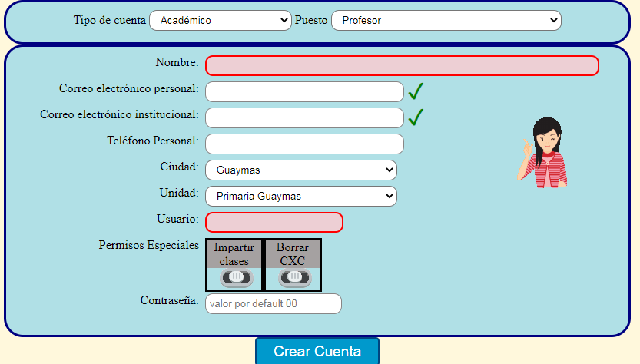Toggle the Impartir clases switch
This screenshot has width=640, height=364.
click(237, 277)
